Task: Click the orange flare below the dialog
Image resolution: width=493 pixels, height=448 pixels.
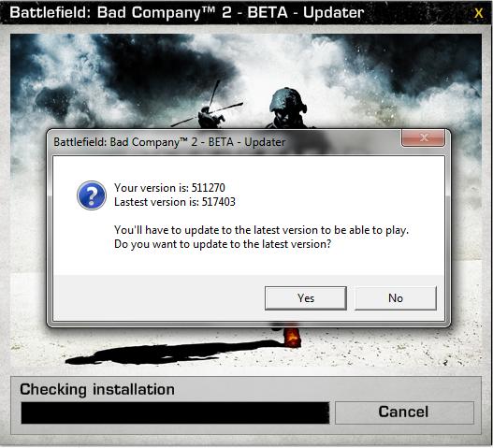Action: pos(292,337)
